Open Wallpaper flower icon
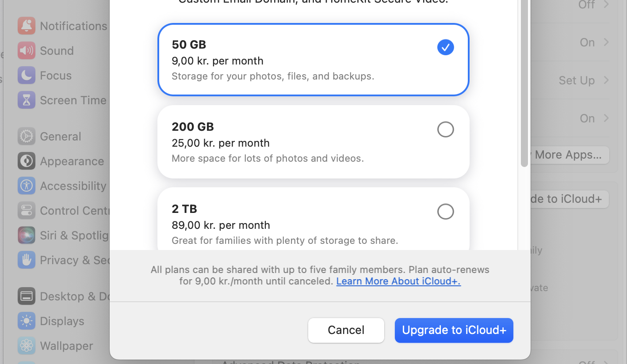 coord(27,346)
